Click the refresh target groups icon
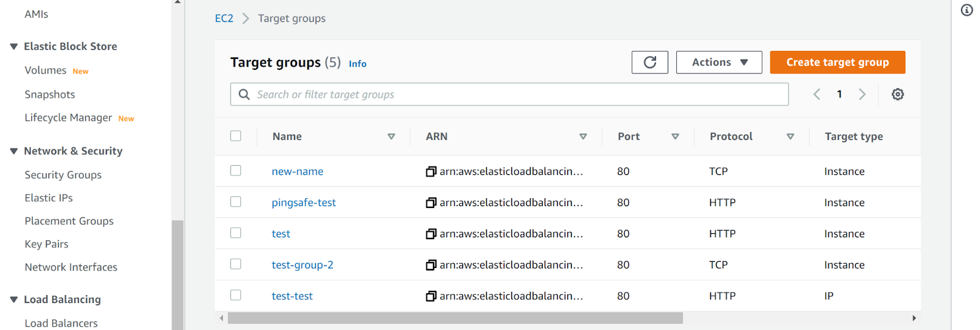Image resolution: width=980 pixels, height=330 pixels. tap(649, 63)
